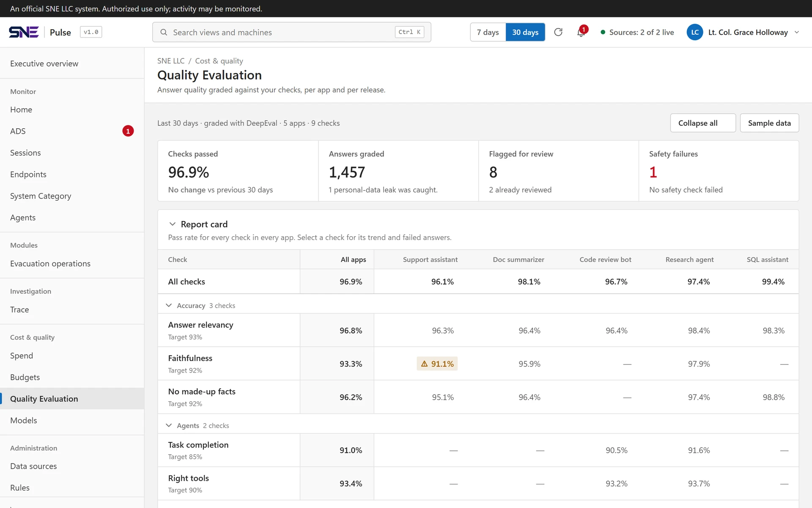Select the Answer relevancy check row
This screenshot has height=508, width=812.
pos(478,330)
